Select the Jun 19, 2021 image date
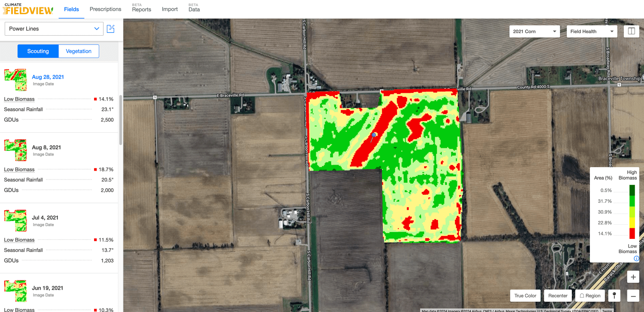The image size is (644, 312). tap(48, 288)
